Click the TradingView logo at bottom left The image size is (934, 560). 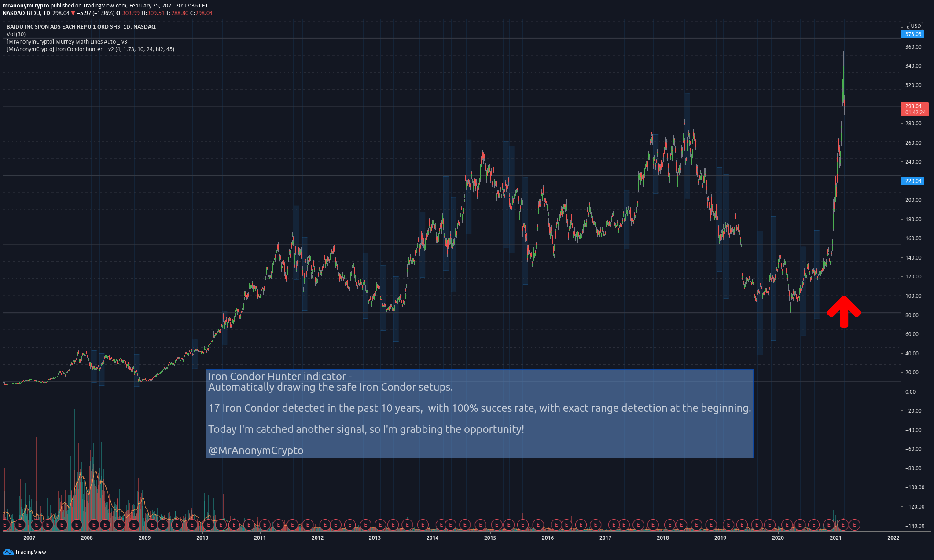tap(24, 552)
